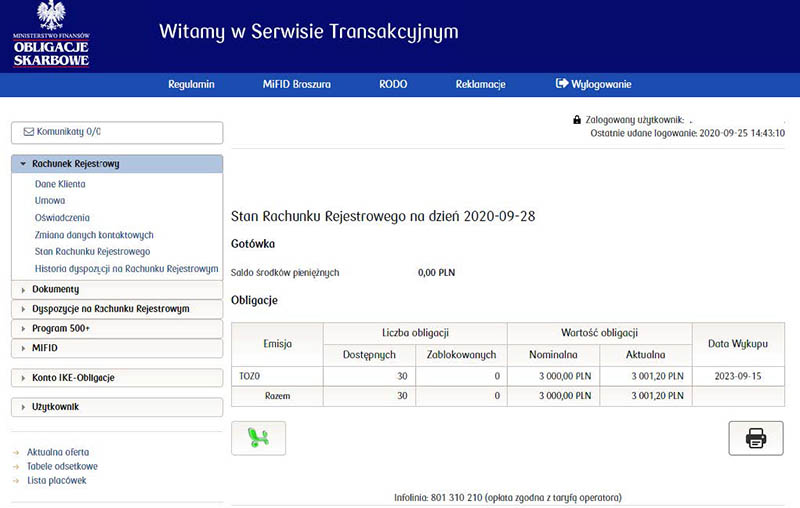Open MiFID Broszura menu item

296,84
